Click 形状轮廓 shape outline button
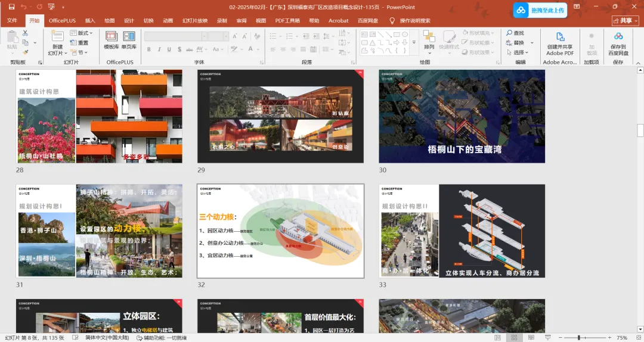 pos(478,42)
